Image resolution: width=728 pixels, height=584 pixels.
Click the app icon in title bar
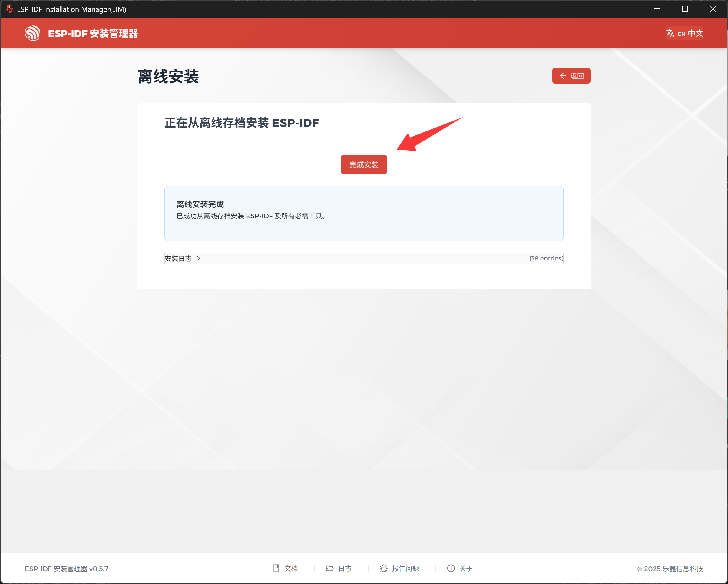point(9,9)
